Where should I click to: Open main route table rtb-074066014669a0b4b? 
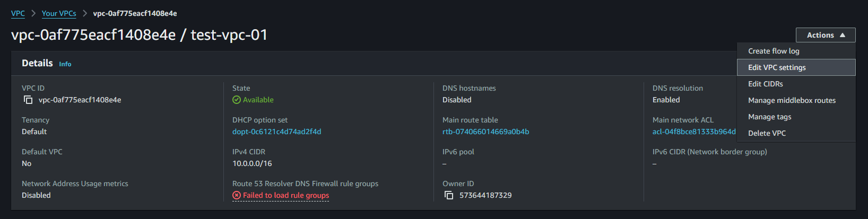485,132
